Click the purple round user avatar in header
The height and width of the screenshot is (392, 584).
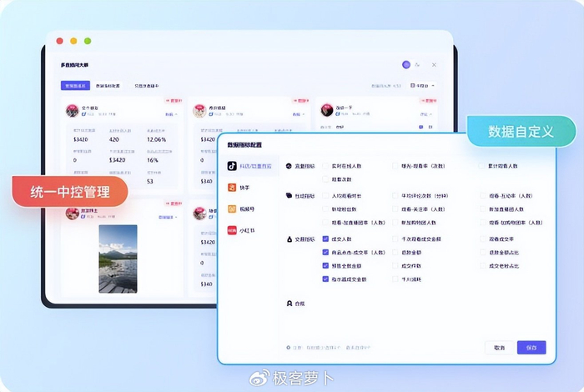(x=406, y=65)
